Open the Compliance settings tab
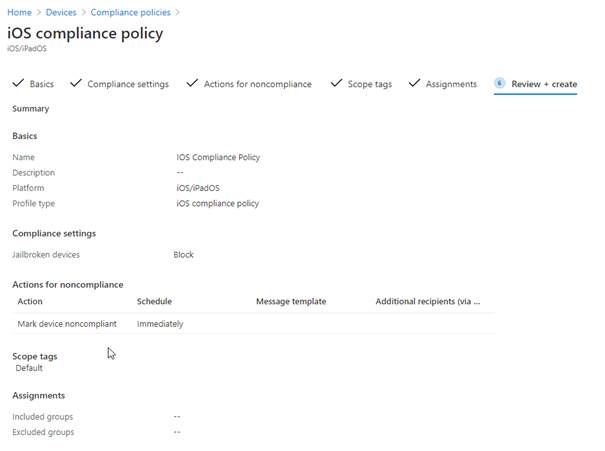 (x=128, y=84)
